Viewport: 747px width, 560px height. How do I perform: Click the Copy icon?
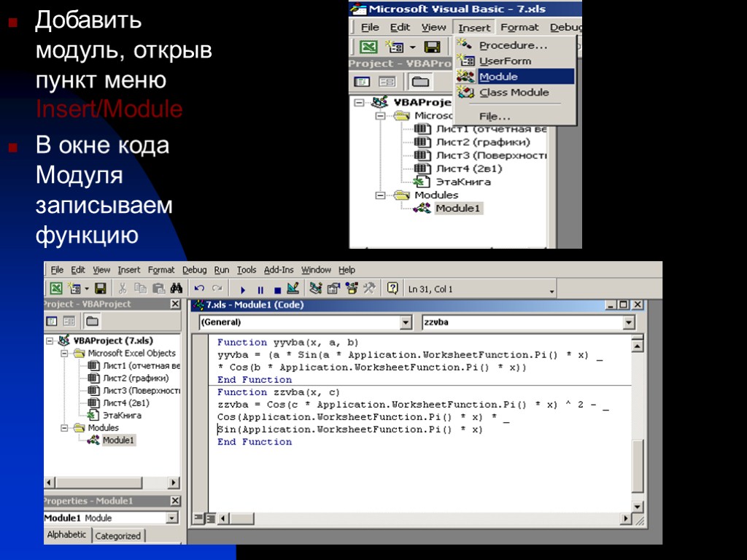(140, 288)
